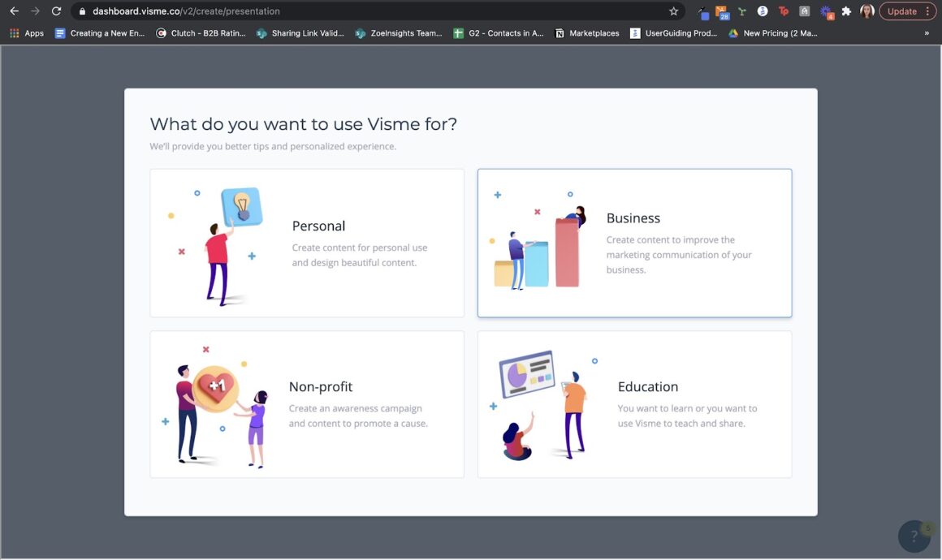Screen dimensions: 942x560
Task: Click the back navigation arrow
Action: click(x=12, y=11)
